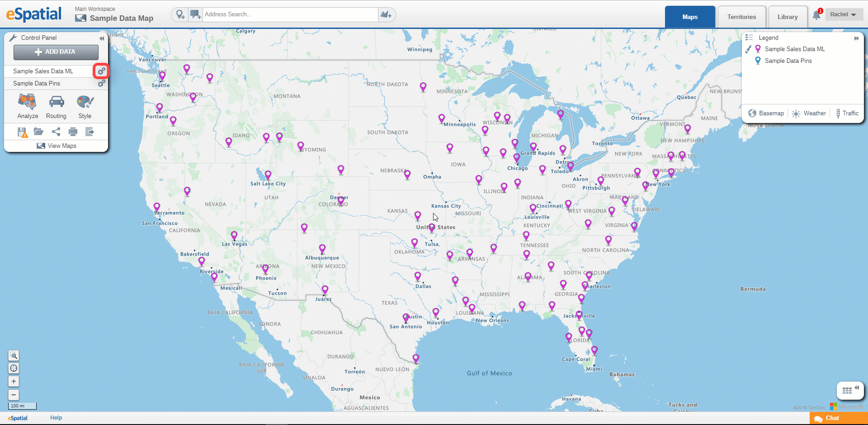The width and height of the screenshot is (868, 425).
Task: Click View Maps
Action: (x=57, y=146)
